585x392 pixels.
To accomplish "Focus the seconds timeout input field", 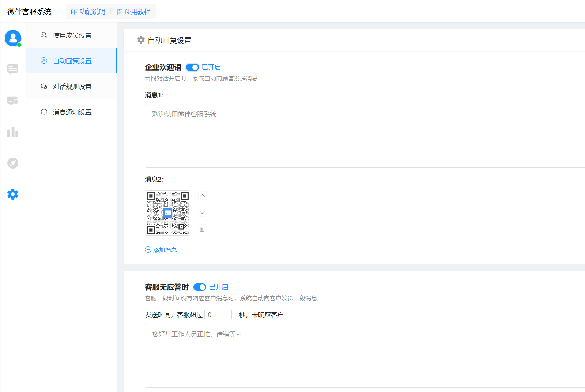I will point(218,314).
